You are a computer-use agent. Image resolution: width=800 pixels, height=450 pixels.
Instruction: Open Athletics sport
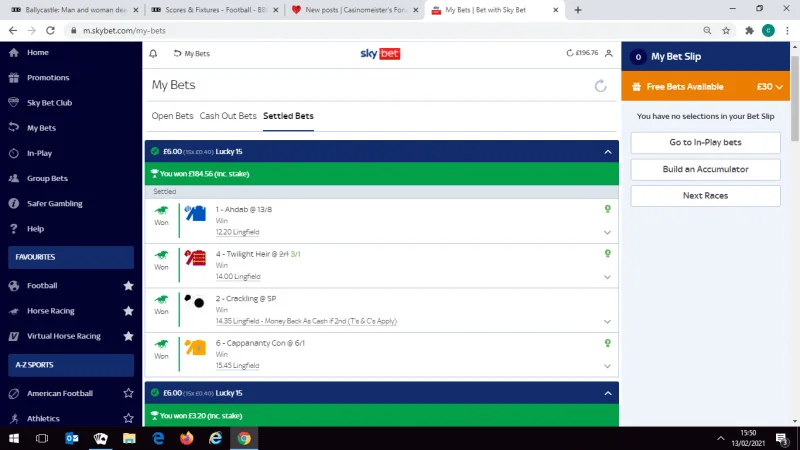43,418
